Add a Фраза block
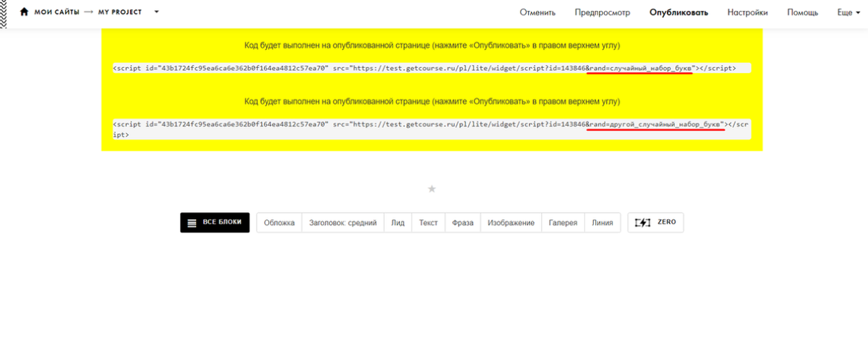 [x=462, y=223]
